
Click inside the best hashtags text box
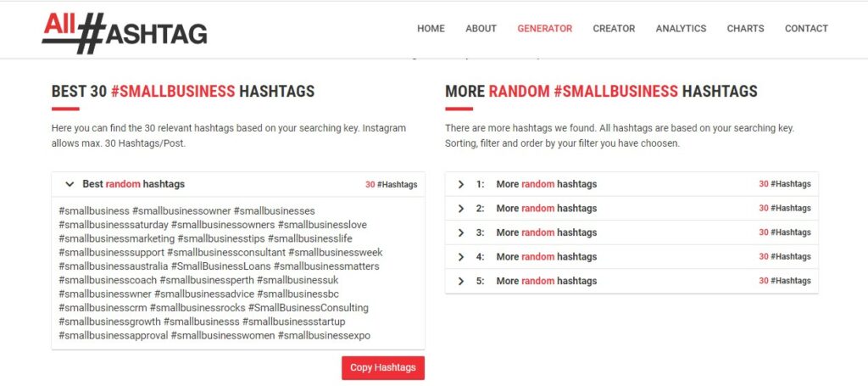237,273
